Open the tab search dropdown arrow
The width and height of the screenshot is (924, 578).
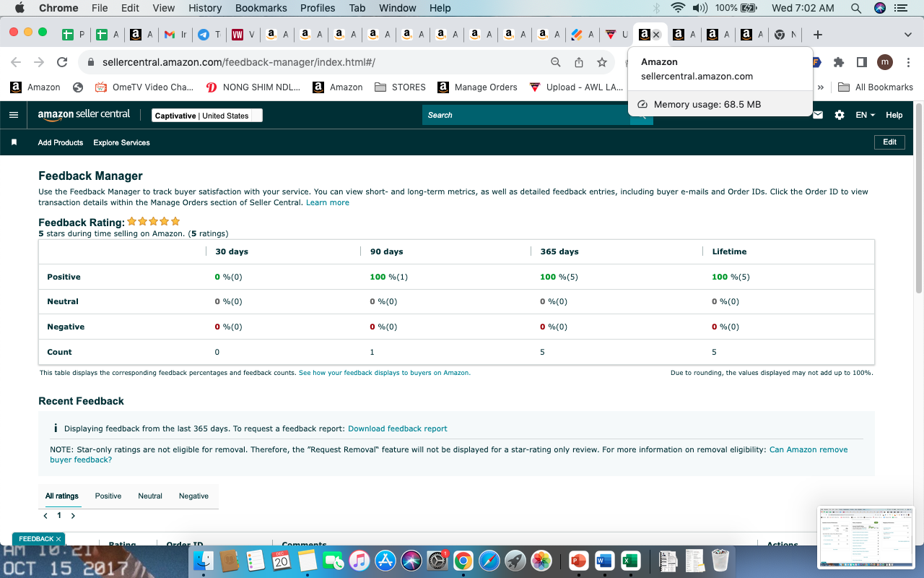tap(907, 35)
